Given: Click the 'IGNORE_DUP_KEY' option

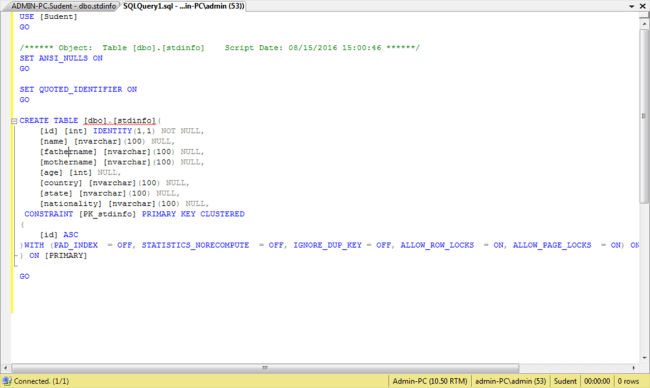Looking at the screenshot, I should tap(327, 245).
